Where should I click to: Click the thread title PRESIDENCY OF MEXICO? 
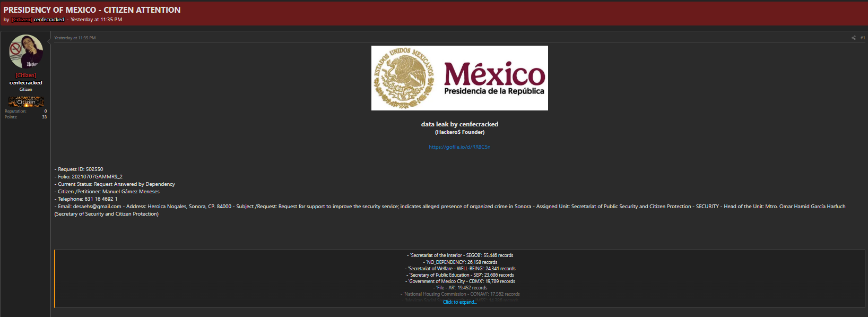pos(92,10)
